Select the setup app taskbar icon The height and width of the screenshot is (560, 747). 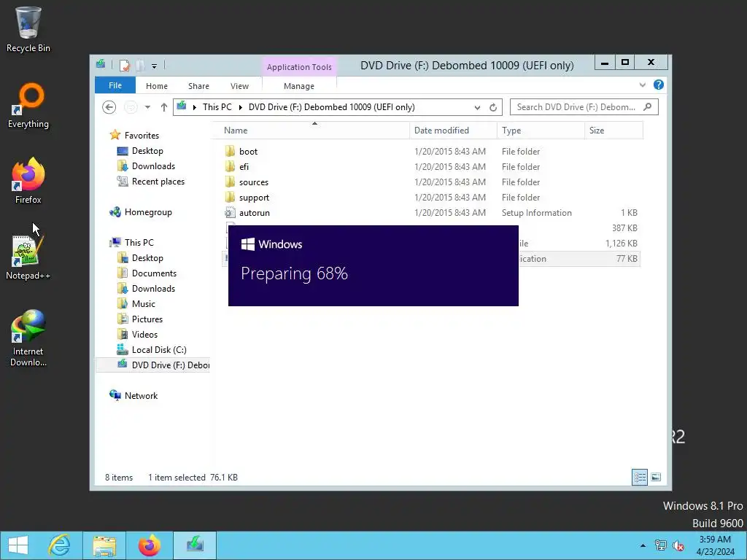tap(195, 545)
